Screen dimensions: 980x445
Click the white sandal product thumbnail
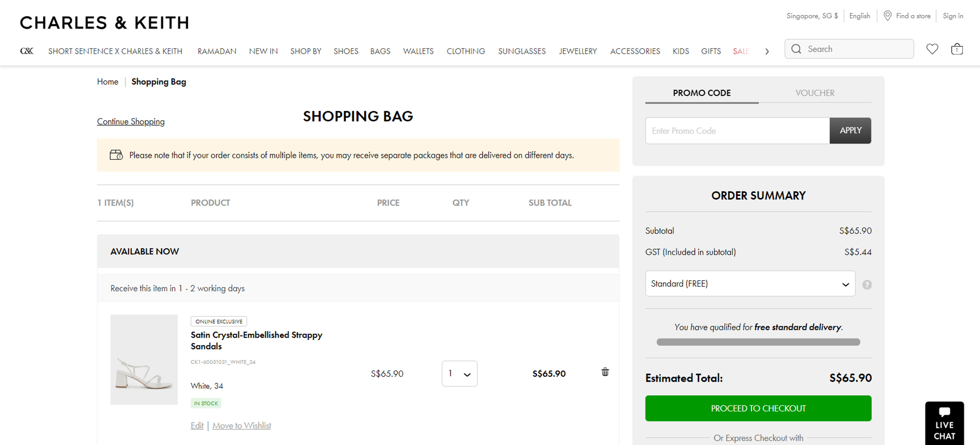point(144,359)
